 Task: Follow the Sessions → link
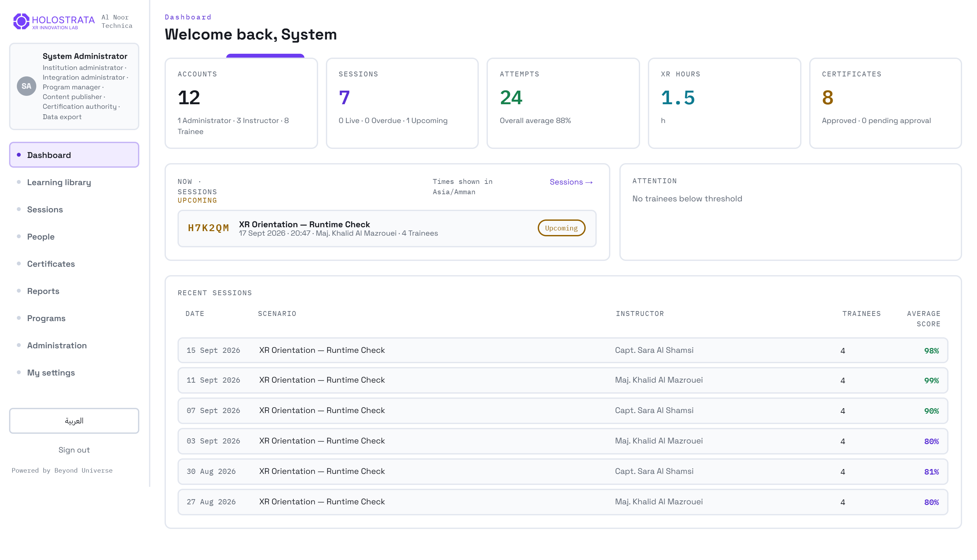point(571,182)
